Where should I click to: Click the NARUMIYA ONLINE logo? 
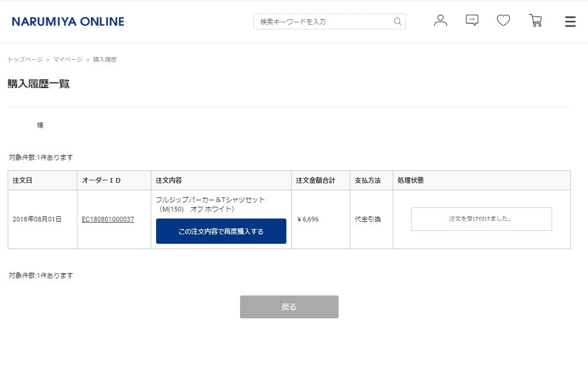68,22
